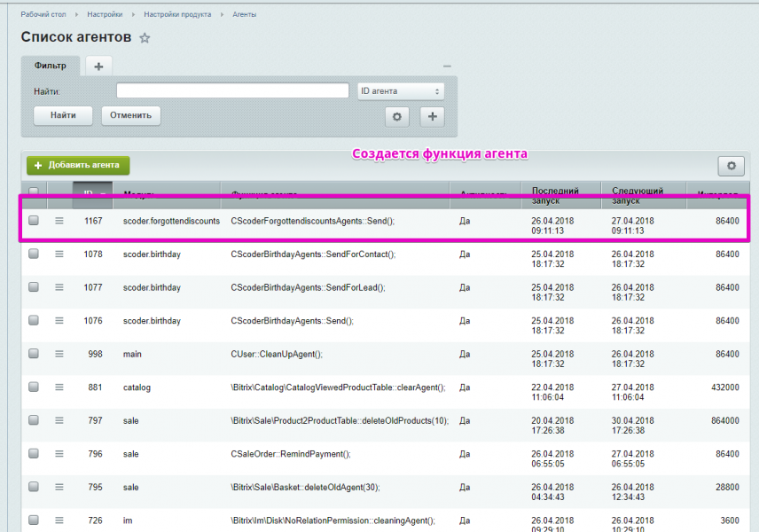Collapse the filter panel with minus icon
The image size is (759, 532).
(447, 66)
